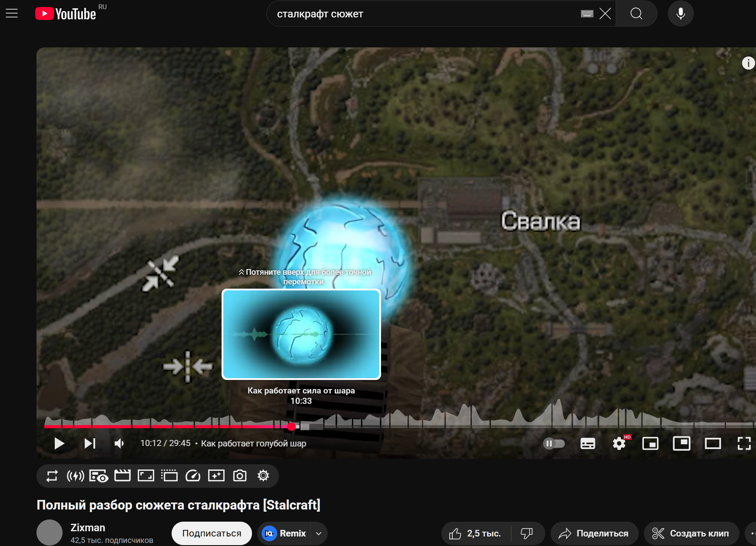Click the Remix button
This screenshot has width=756, height=546.
(x=285, y=533)
